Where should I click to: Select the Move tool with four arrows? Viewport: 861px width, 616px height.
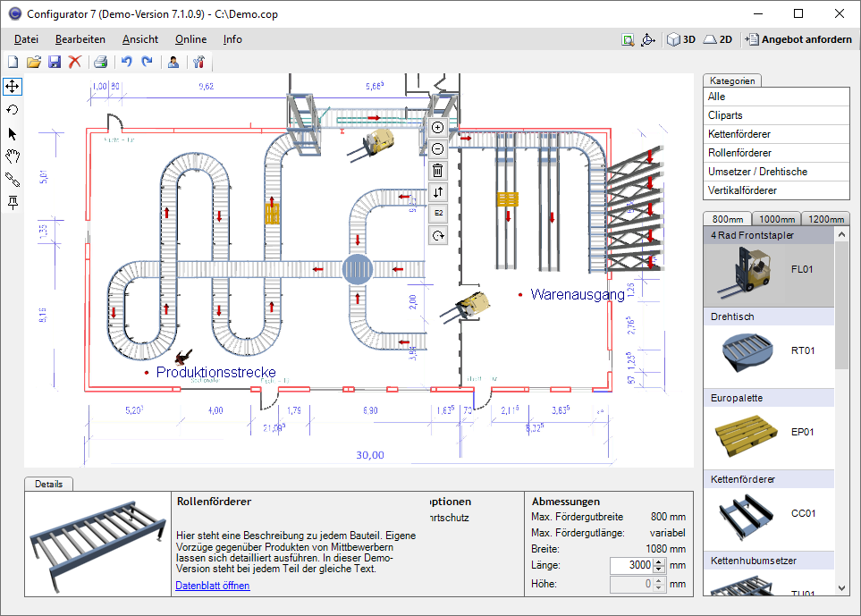point(13,86)
